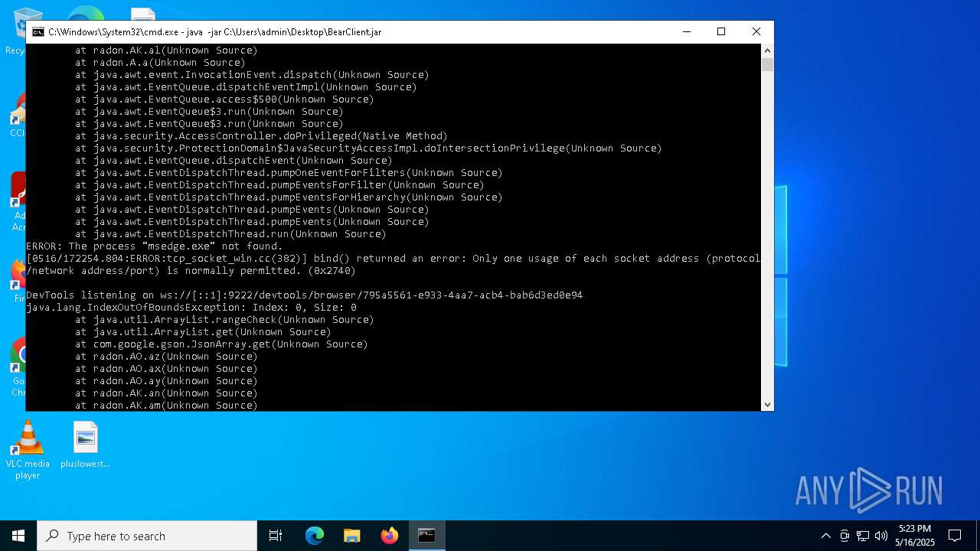Click the 'java.lang.IndexOutOfBoundsException' line

[x=191, y=307]
